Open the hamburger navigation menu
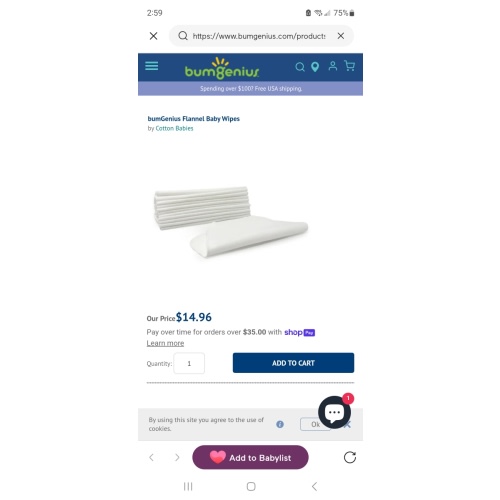Image resolution: width=500 pixels, height=500 pixels. pyautogui.click(x=152, y=66)
